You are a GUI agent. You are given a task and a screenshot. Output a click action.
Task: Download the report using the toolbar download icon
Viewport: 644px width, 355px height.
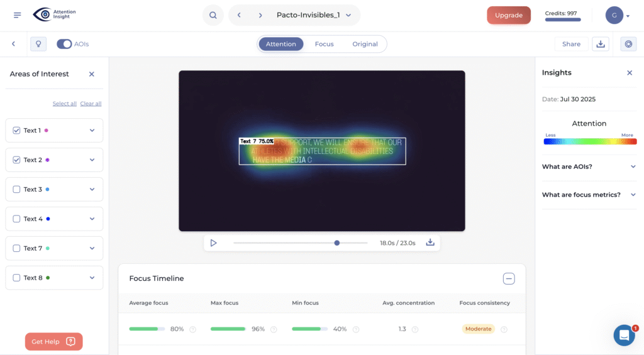coord(600,44)
